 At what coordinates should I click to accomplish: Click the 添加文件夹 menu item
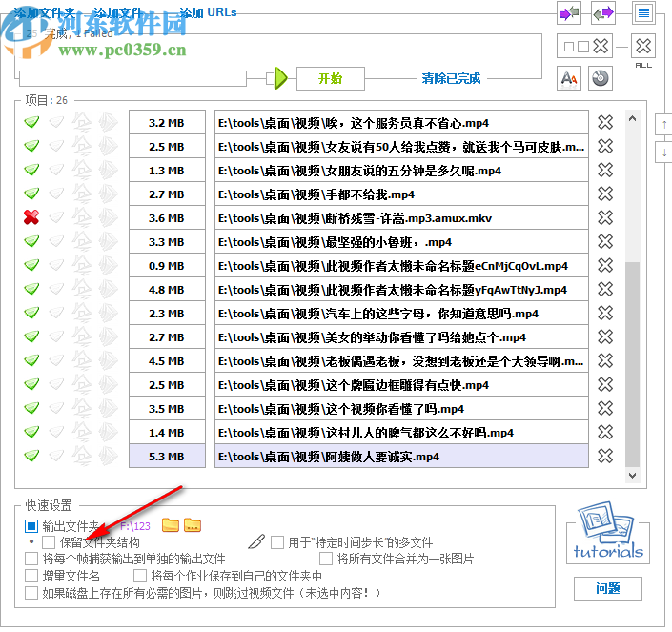pos(44,12)
